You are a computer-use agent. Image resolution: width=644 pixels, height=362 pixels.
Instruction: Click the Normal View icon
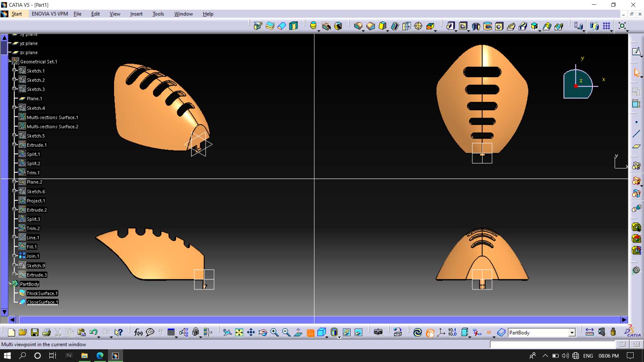click(x=298, y=332)
